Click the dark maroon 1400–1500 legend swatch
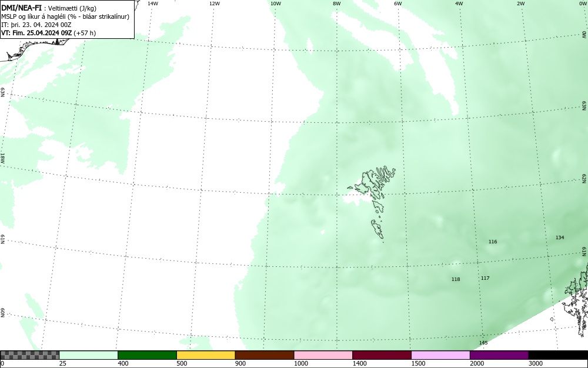The height and width of the screenshot is (368, 588). 382,355
